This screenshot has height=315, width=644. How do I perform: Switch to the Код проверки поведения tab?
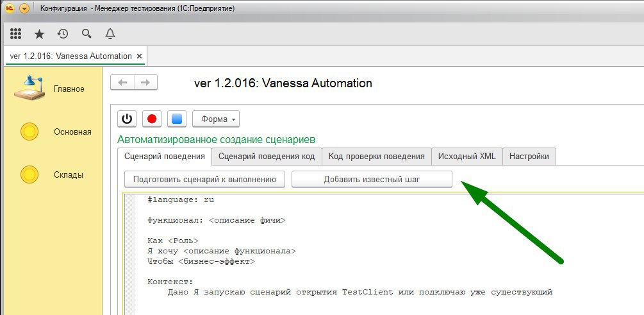pos(377,157)
